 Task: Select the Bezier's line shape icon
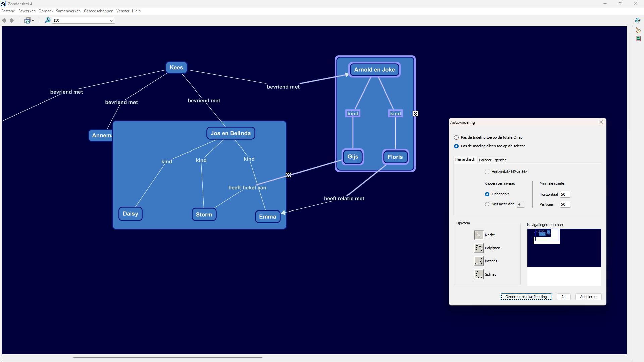[x=479, y=261]
